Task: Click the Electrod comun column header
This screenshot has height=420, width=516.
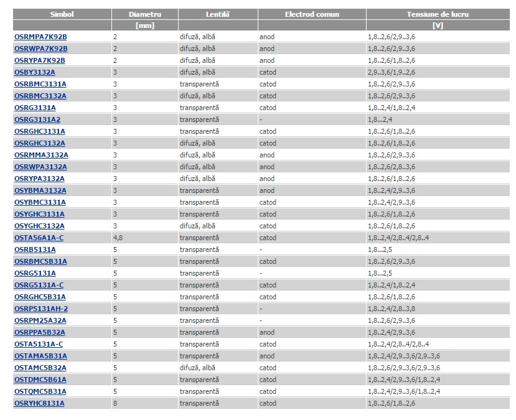Action: click(312, 14)
